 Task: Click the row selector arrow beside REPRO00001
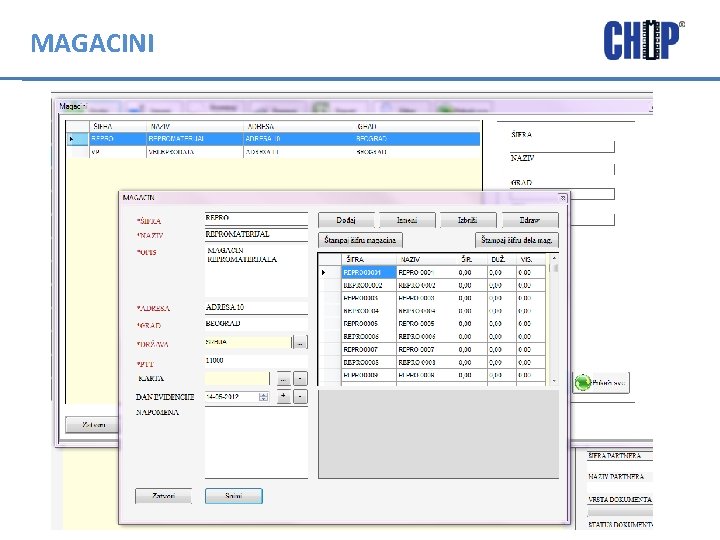click(330, 272)
